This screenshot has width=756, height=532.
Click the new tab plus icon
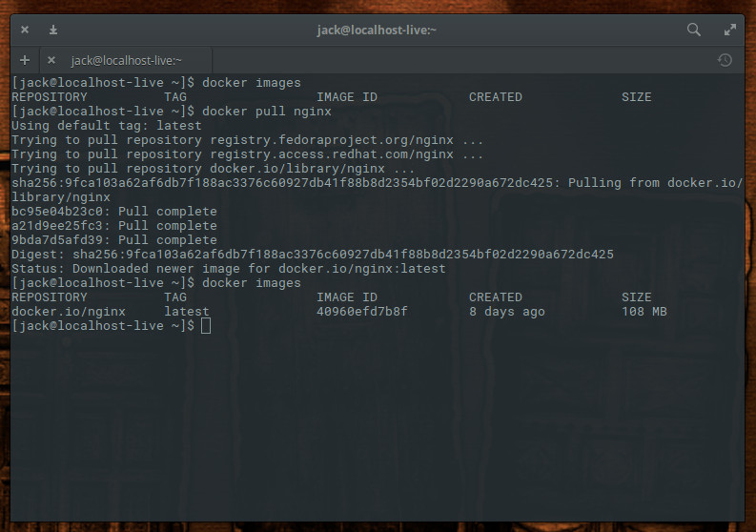pos(25,60)
